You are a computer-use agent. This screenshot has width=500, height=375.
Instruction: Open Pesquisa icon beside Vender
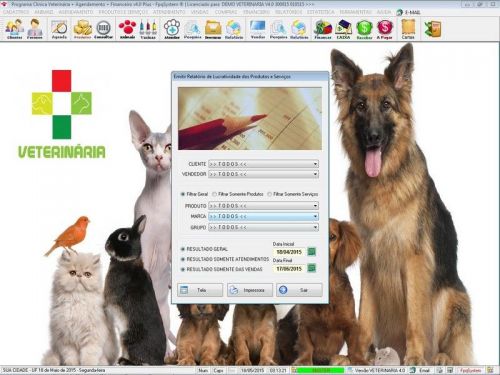point(278,29)
